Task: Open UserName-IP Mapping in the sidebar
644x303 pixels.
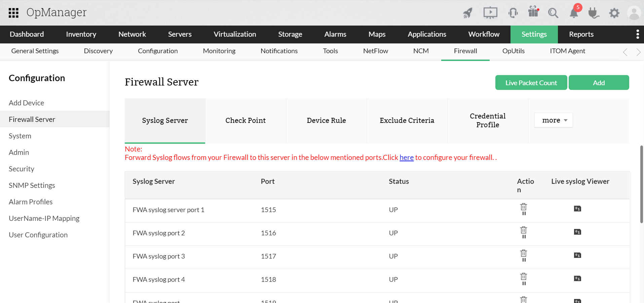Action: (44, 218)
